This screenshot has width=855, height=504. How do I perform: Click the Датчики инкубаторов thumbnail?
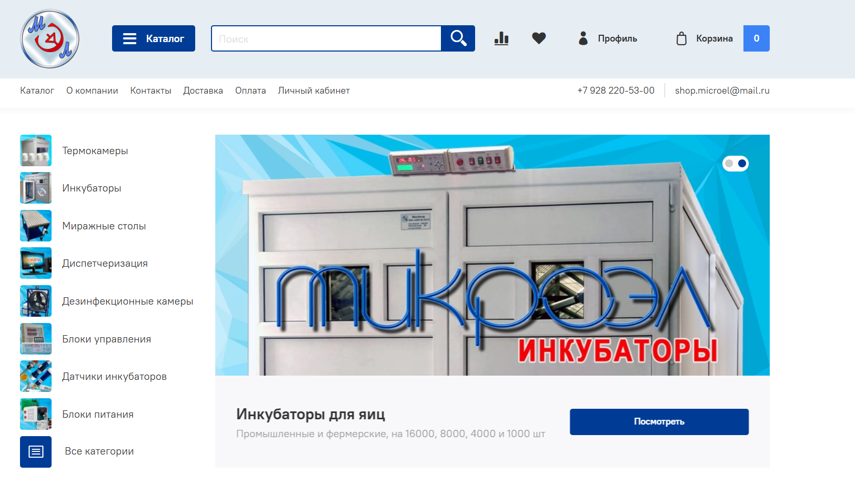pos(36,376)
